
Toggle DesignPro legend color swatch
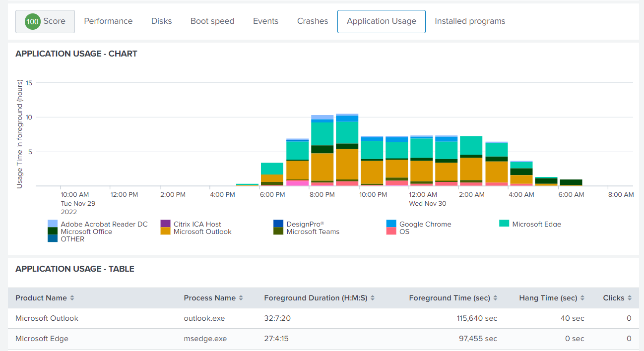point(278,224)
